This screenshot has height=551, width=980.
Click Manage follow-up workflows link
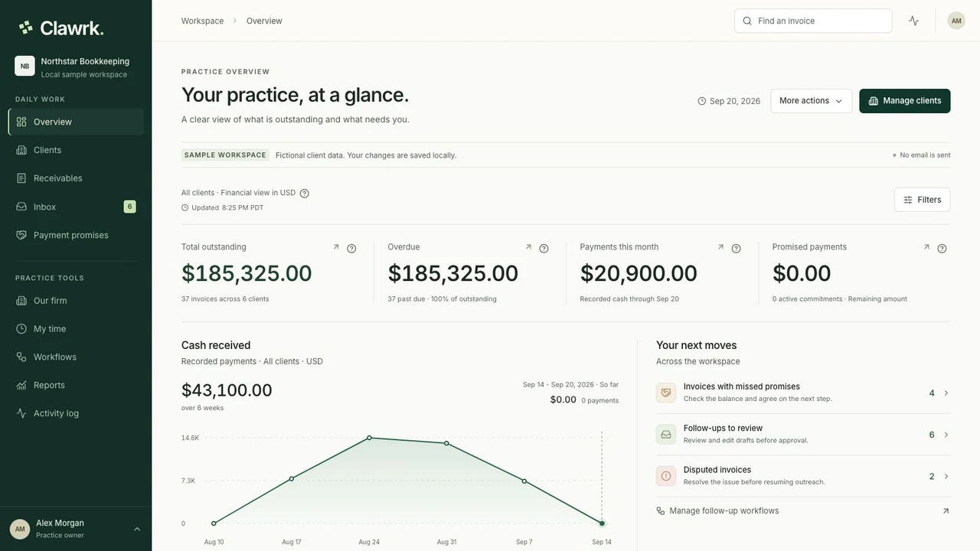724,511
